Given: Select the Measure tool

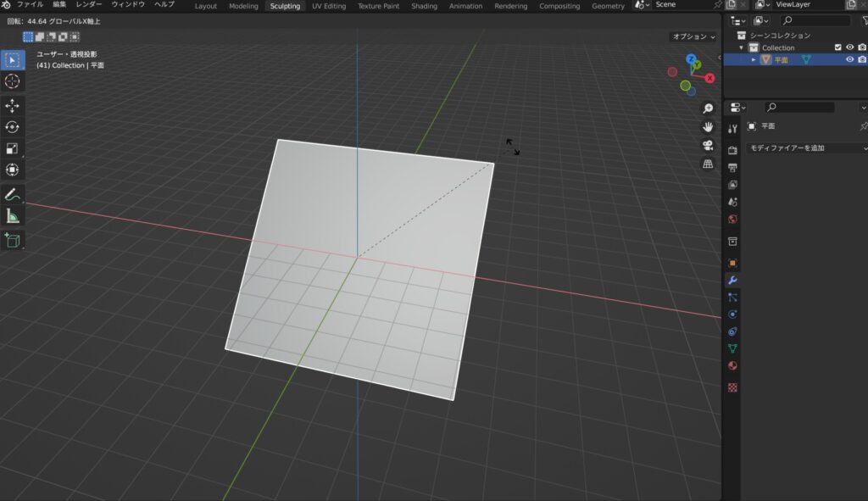Looking at the screenshot, I should click(13, 217).
